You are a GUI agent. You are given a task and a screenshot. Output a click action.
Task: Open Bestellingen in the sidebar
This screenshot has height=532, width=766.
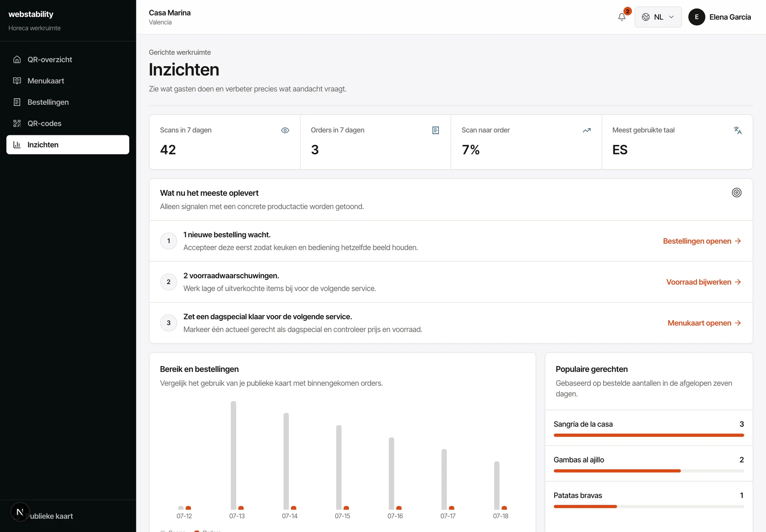[x=68, y=102]
